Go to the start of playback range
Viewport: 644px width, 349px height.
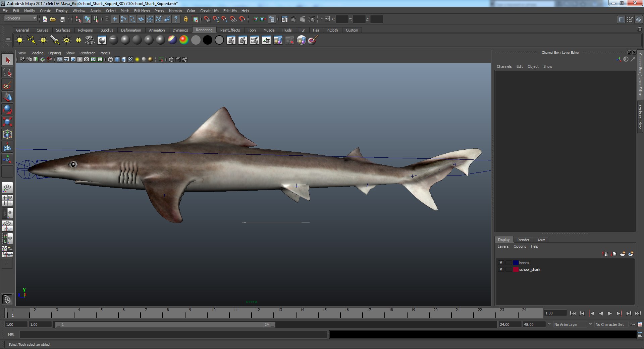coord(573,313)
